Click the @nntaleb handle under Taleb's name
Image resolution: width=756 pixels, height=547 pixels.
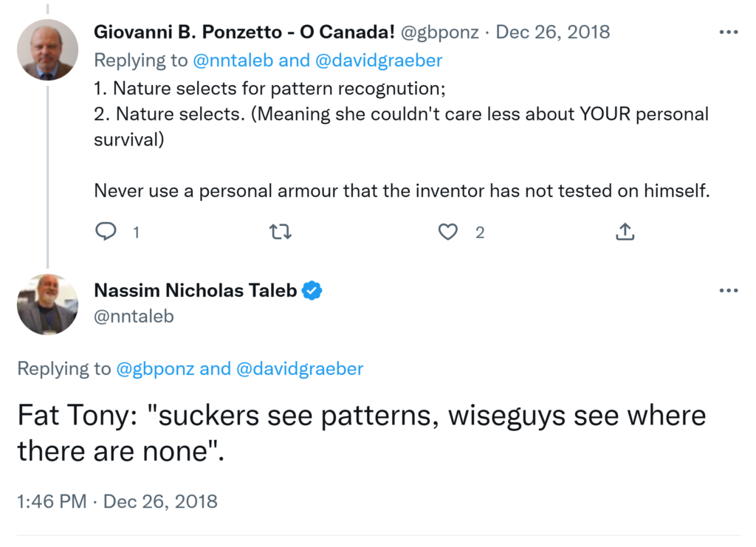134,316
